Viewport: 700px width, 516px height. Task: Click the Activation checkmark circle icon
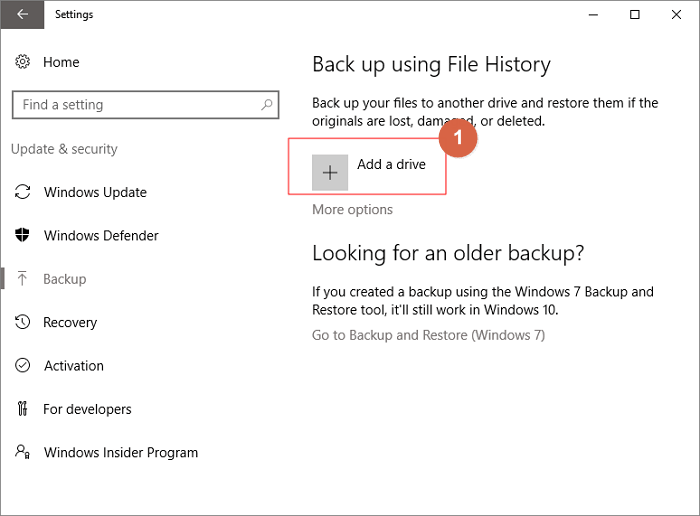[x=22, y=366]
